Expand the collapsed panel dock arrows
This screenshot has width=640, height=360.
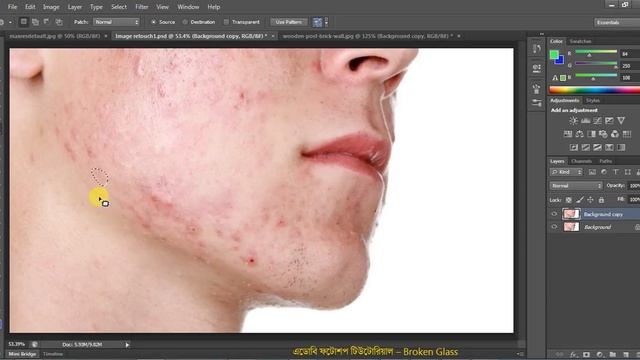[542, 34]
